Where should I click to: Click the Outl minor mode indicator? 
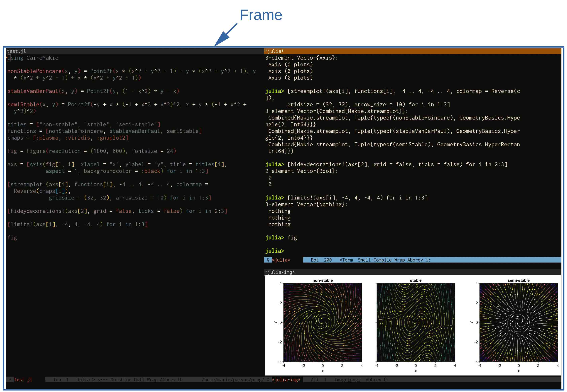(139, 380)
